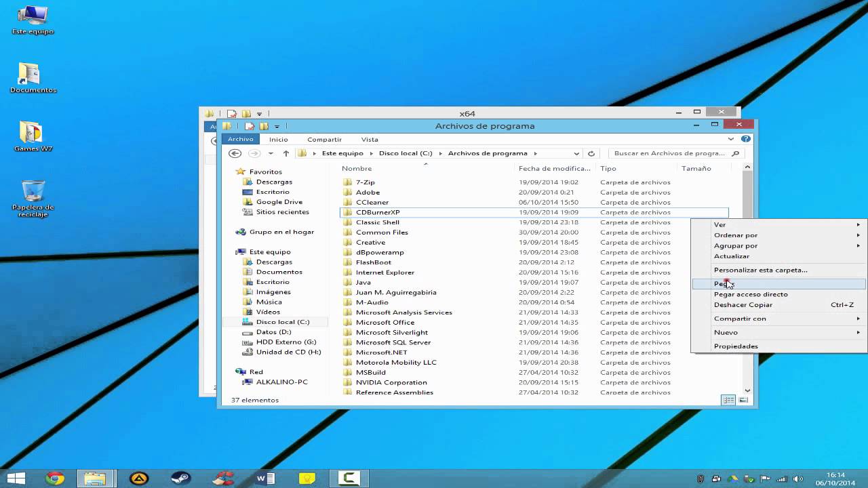Sort by Tamaño column header
868x488 pixels.
tap(703, 169)
